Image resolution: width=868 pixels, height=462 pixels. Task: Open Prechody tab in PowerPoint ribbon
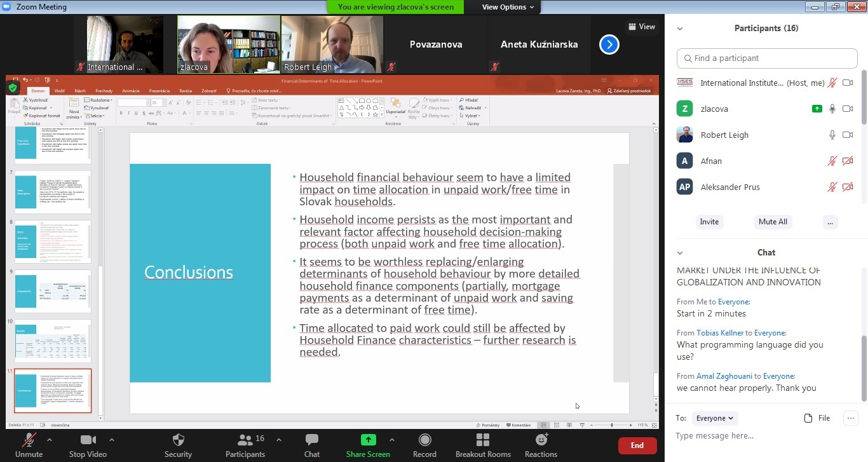104,91
